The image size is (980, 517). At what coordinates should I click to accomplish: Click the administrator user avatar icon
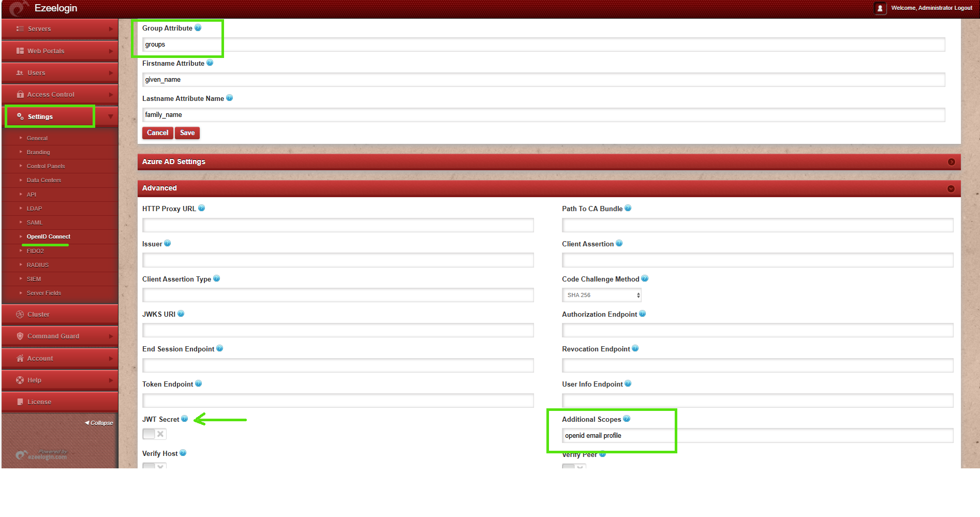tap(880, 8)
